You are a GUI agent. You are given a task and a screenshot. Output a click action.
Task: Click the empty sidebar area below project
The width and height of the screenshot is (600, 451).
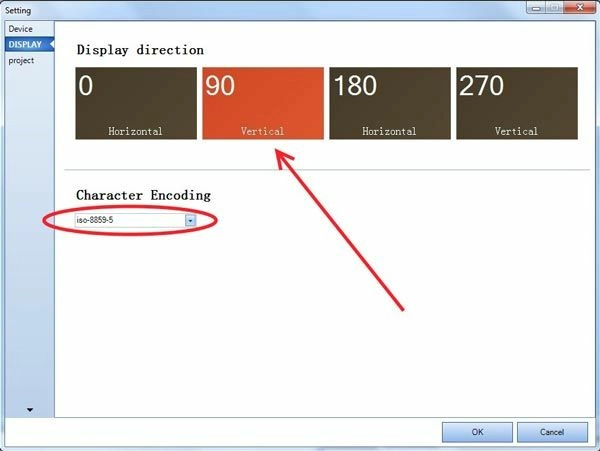[27, 230]
